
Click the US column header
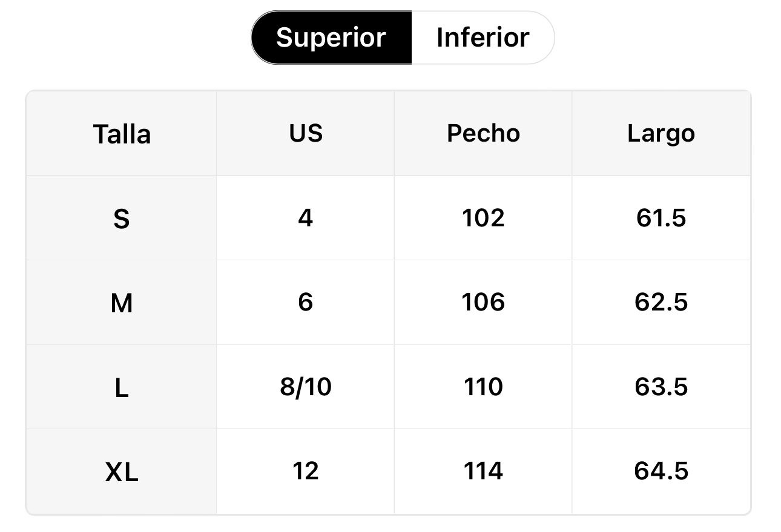click(x=306, y=134)
